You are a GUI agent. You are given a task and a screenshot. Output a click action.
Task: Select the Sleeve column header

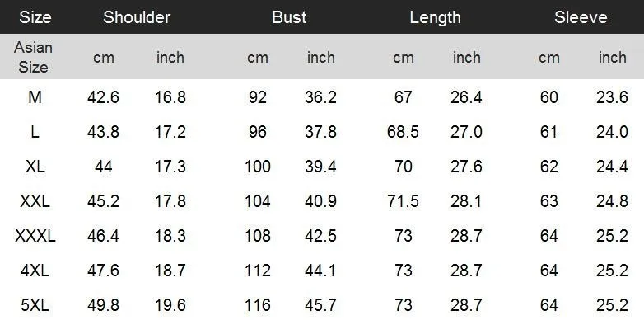pyautogui.click(x=581, y=17)
